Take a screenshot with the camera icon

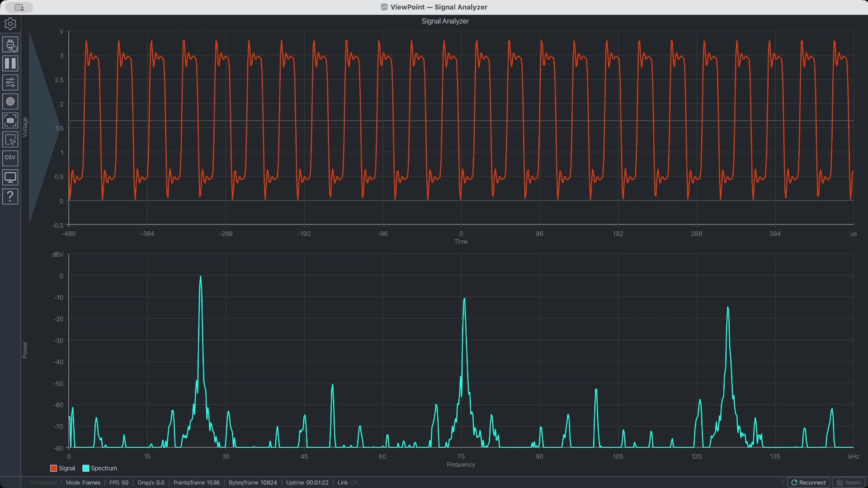pos(10,121)
